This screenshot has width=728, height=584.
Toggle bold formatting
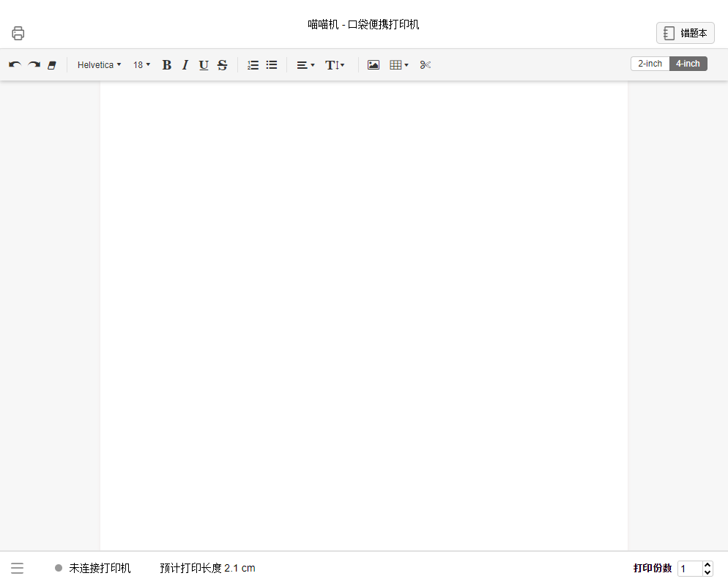pos(167,65)
